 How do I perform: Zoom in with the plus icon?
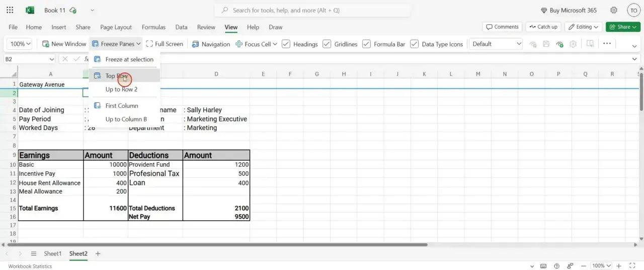tap(619, 266)
